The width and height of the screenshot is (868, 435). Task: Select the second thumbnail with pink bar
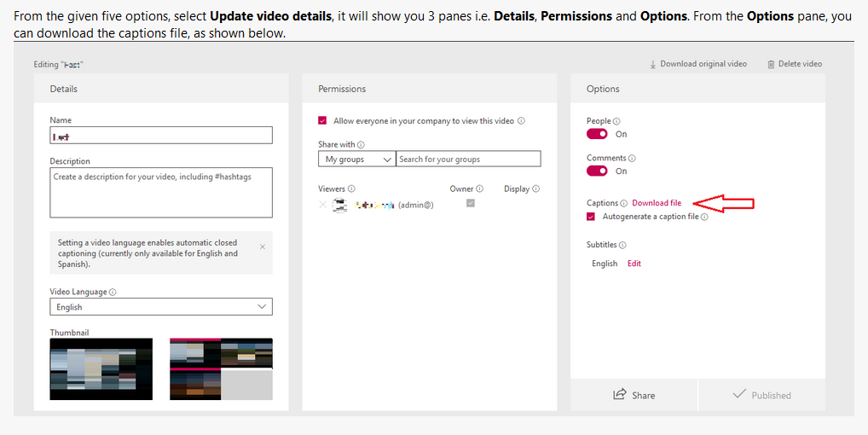221,369
